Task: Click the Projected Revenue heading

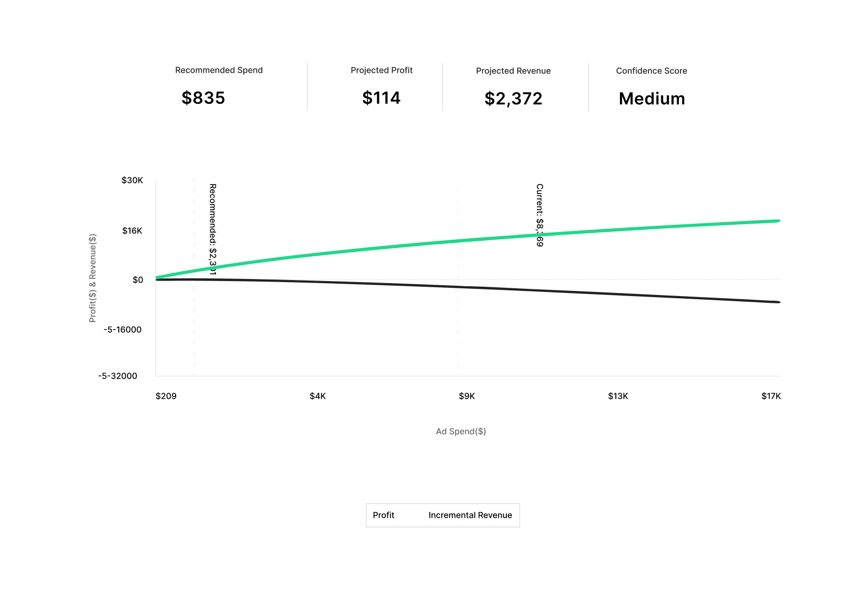Action: pos(513,71)
